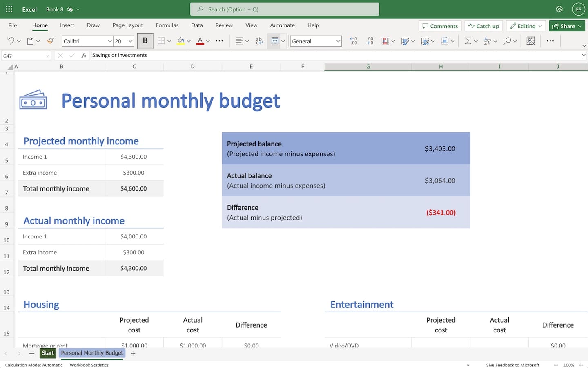Image resolution: width=588 pixels, height=368 pixels.
Task: Toggle bold formatting
Action: click(145, 41)
